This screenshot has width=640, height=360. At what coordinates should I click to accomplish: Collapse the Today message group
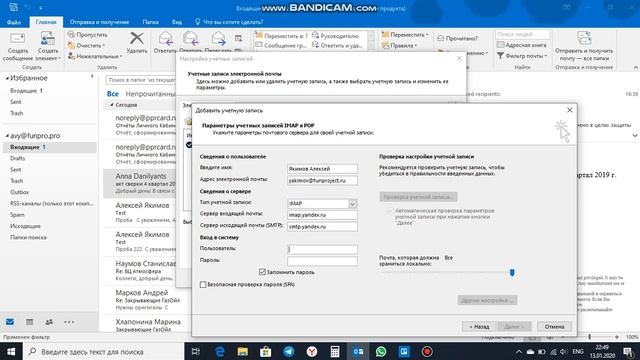pos(112,105)
